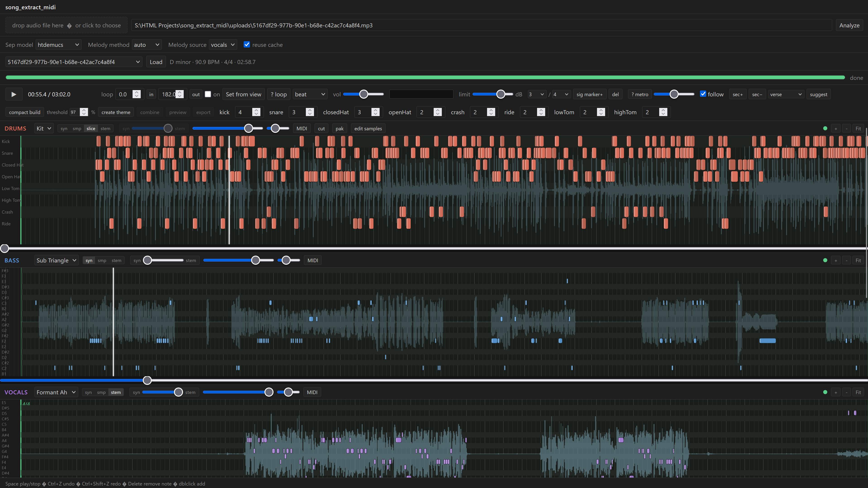Start playback with the play button
The image size is (868, 488).
point(14,94)
